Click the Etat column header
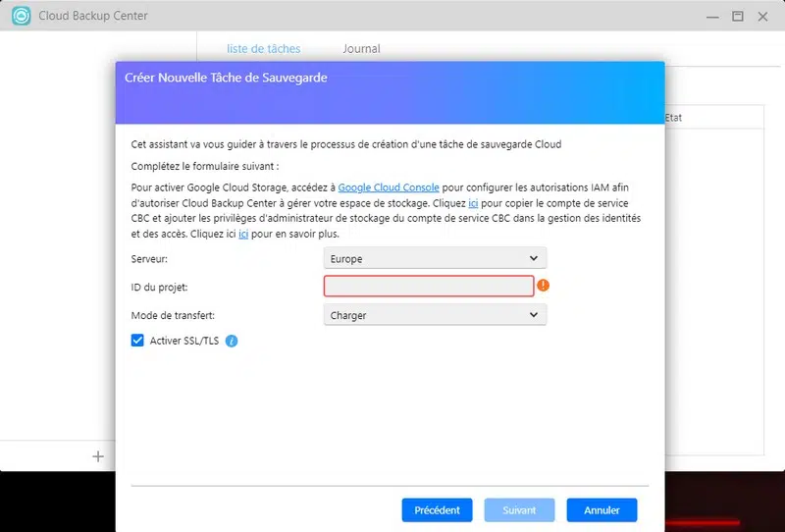This screenshot has width=785, height=532. point(673,118)
